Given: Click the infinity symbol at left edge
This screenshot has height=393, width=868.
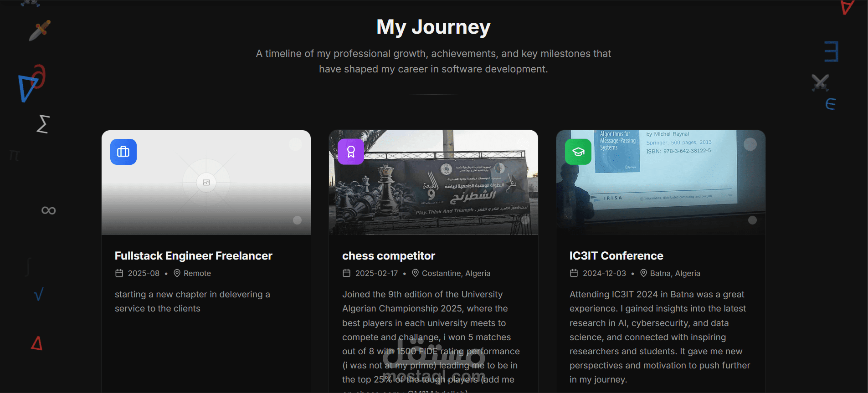Looking at the screenshot, I should pyautogui.click(x=49, y=210).
